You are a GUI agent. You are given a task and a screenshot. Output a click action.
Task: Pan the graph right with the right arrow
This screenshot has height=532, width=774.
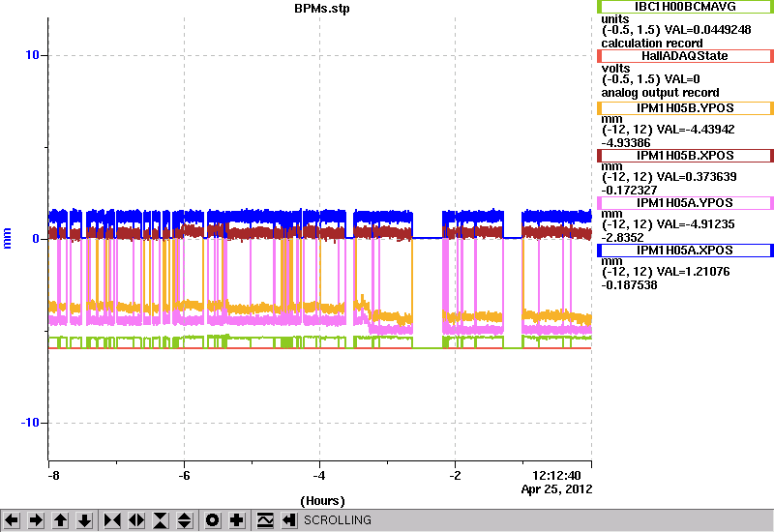click(36, 520)
